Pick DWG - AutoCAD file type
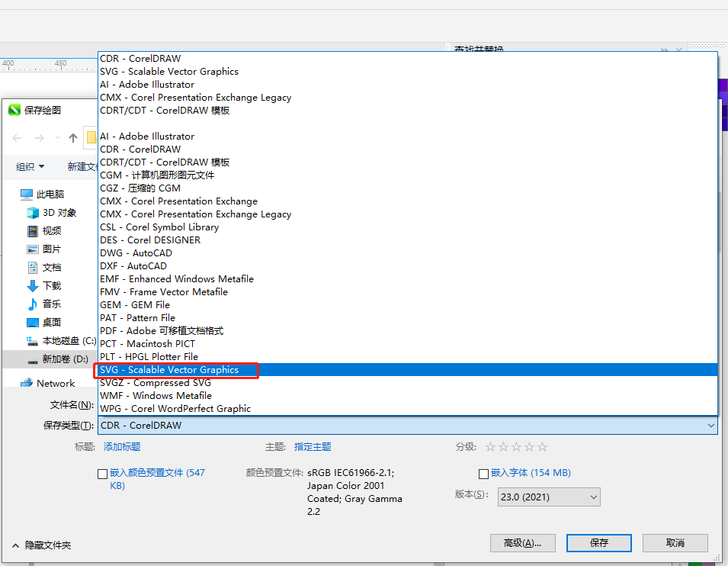 tap(136, 253)
